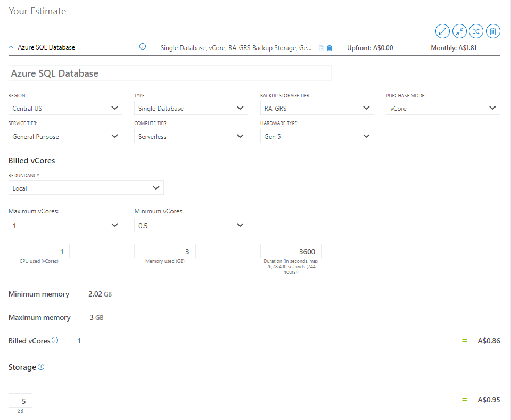Click the info icon beside Azure SQL Database

pyautogui.click(x=143, y=47)
